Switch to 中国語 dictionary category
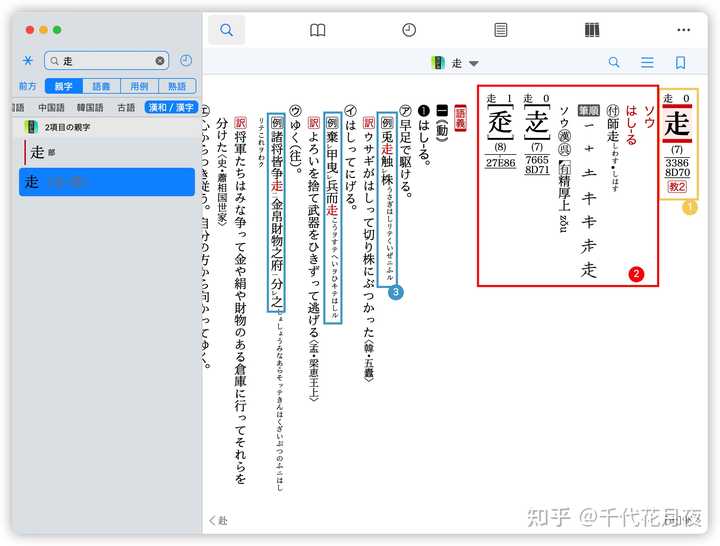720x546 pixels. tap(51, 107)
